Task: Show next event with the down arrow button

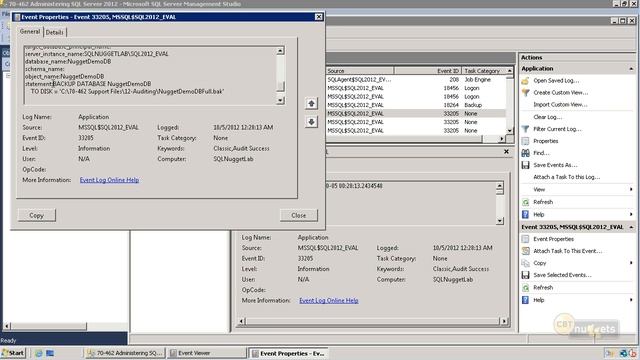Action: tap(311, 122)
